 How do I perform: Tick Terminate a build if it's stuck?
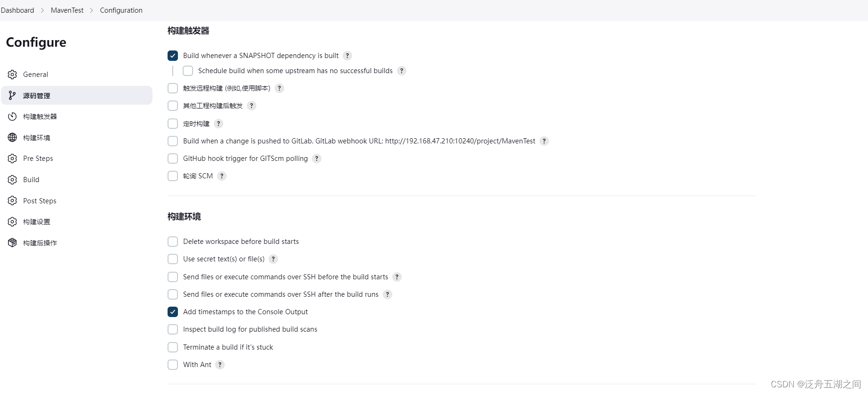pos(173,347)
